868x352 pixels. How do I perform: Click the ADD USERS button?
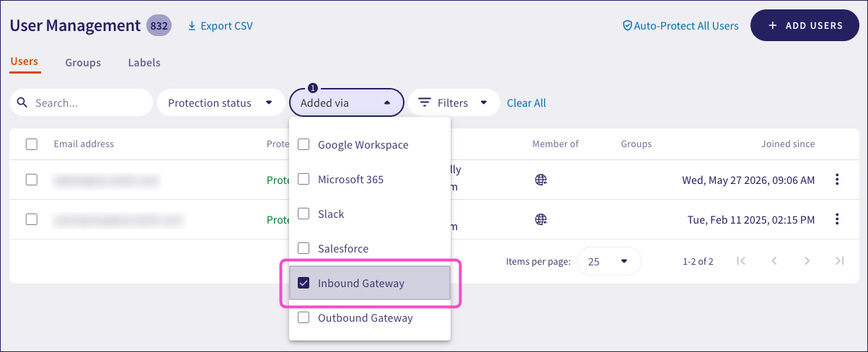[805, 25]
